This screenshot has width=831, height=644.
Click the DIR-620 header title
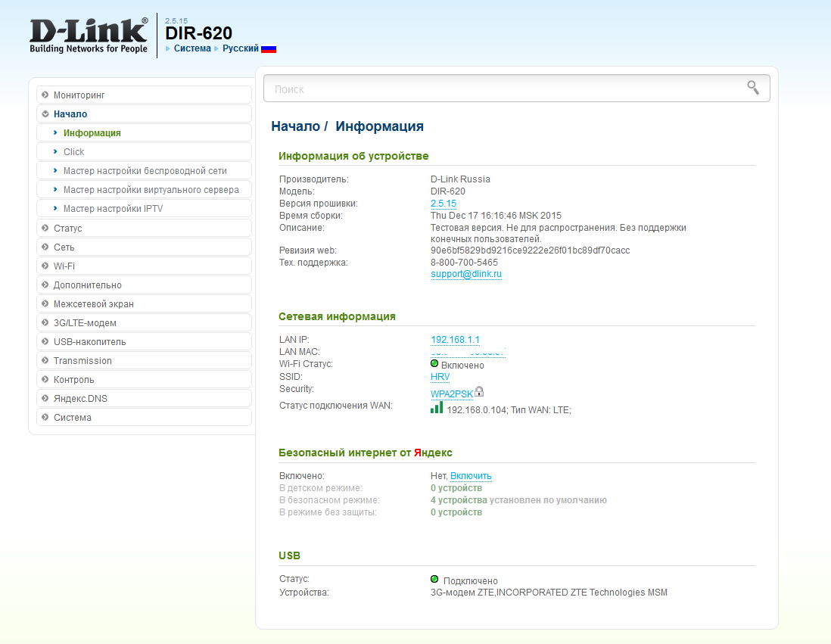(x=199, y=33)
